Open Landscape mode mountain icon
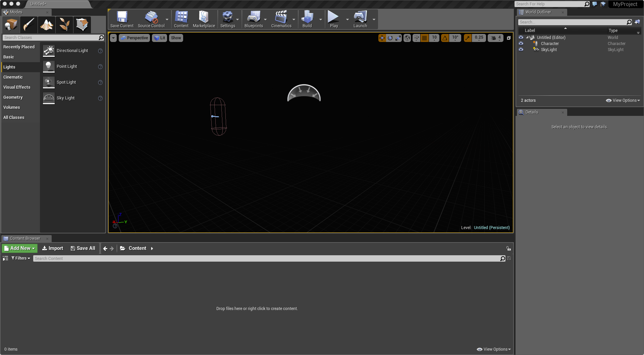Screen dimensions: 644x355 click(47, 25)
